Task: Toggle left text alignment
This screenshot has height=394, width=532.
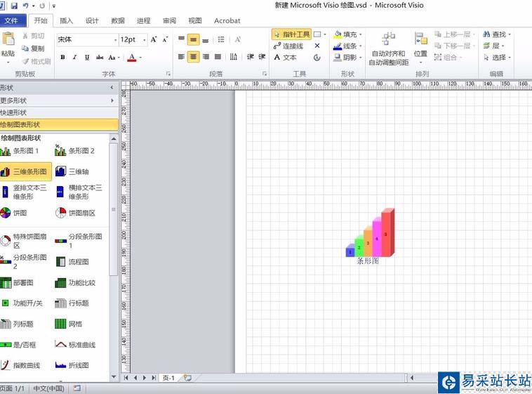Action: coord(181,57)
